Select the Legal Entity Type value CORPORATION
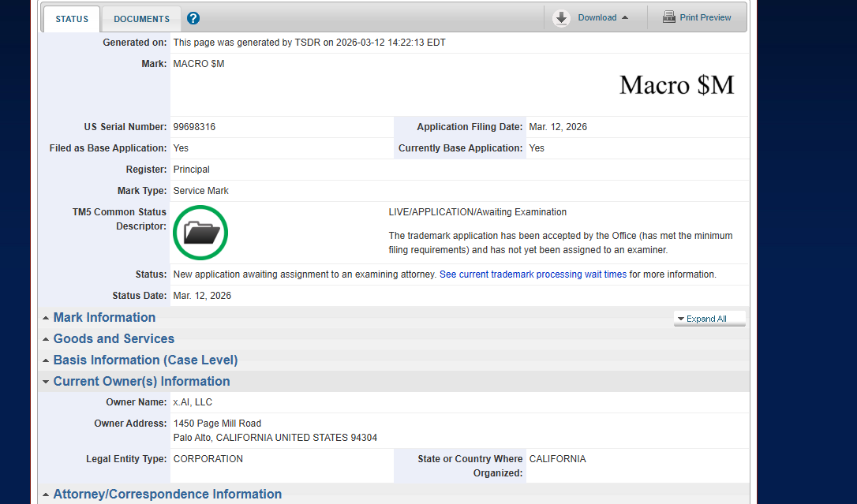Viewport: 857px width, 504px height. tap(208, 459)
